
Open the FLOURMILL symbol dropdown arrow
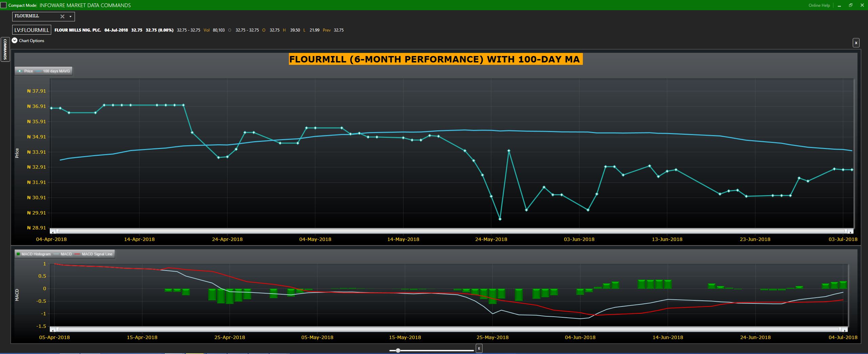[x=71, y=16]
